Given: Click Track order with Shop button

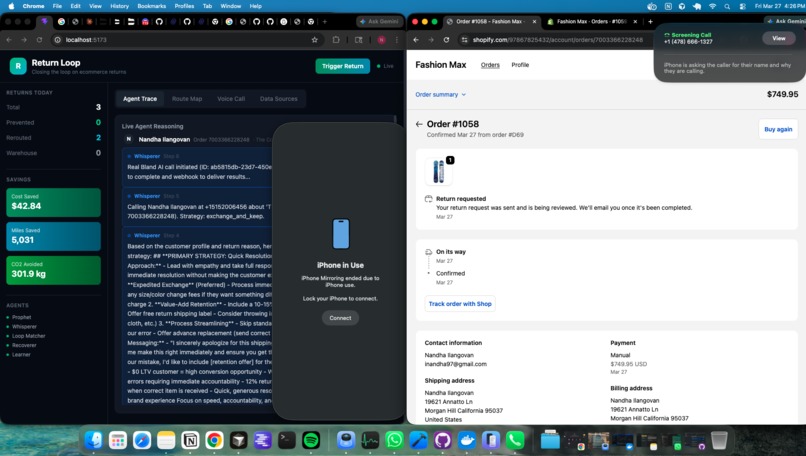Looking at the screenshot, I should tap(460, 304).
